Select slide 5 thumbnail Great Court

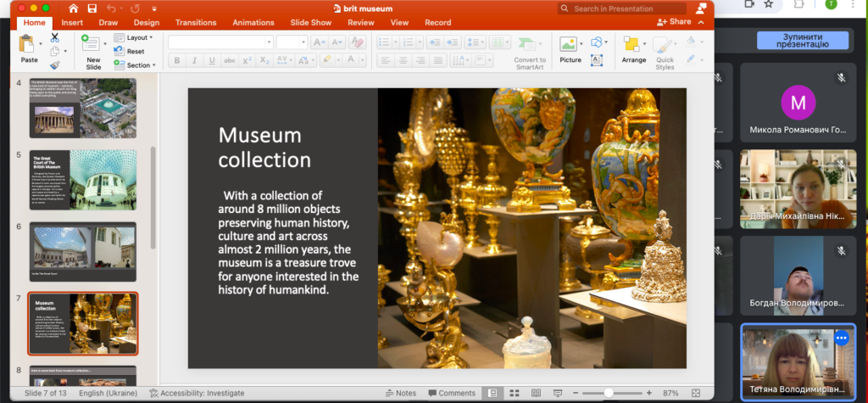tap(82, 181)
